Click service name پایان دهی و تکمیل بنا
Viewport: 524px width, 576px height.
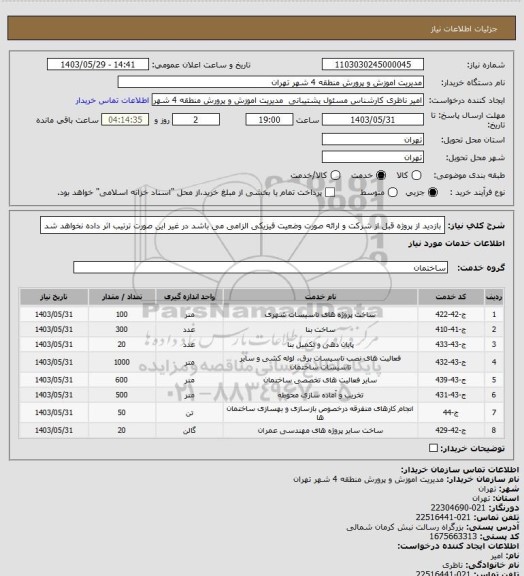[x=320, y=345]
